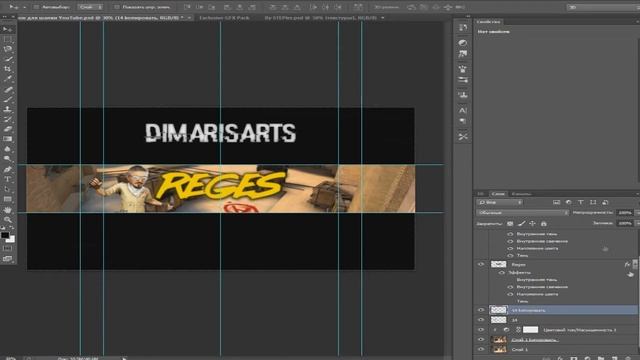Screen dimensions: 640x360
Task: Select the Blur tool
Action: (x=8, y=149)
